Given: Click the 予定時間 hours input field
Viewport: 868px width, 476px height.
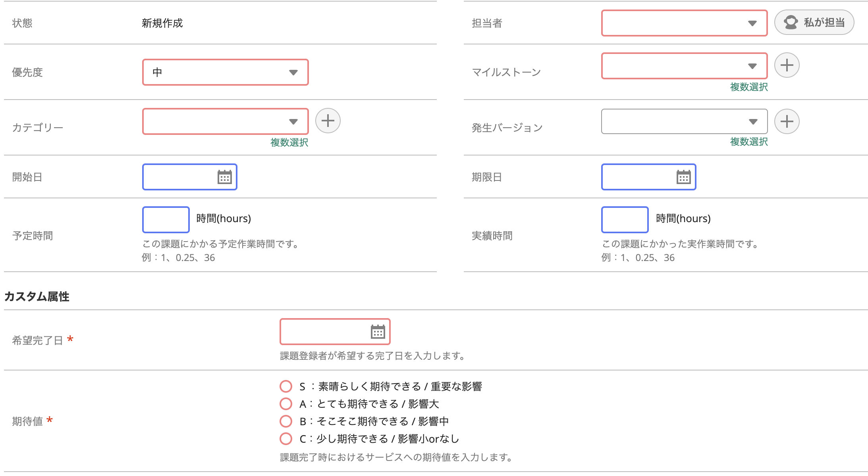Looking at the screenshot, I should tap(166, 219).
